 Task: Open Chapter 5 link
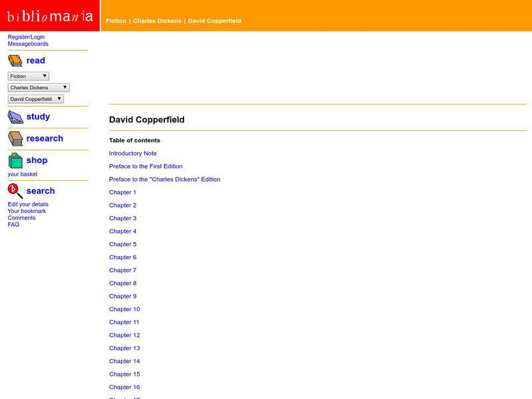click(x=123, y=244)
